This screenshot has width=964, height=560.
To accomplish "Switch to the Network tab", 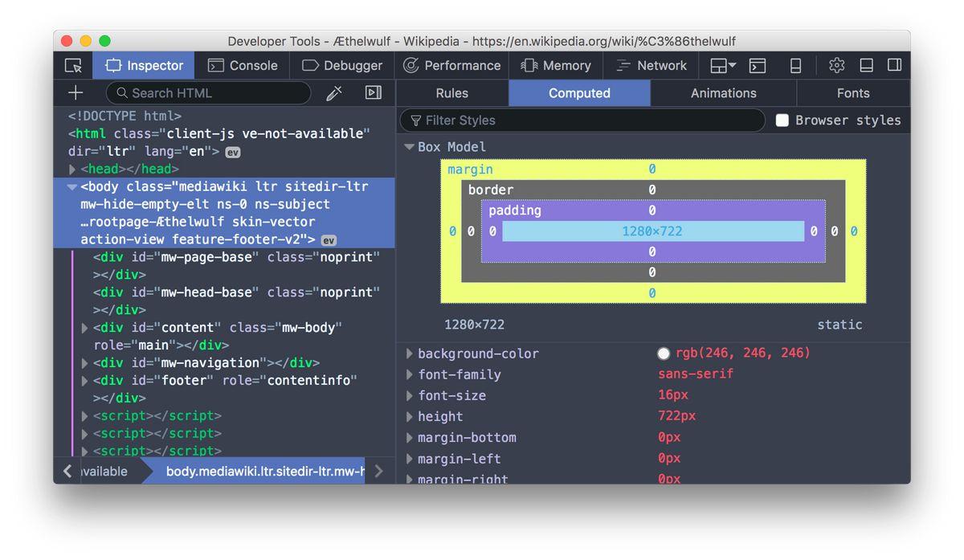I will (x=652, y=66).
